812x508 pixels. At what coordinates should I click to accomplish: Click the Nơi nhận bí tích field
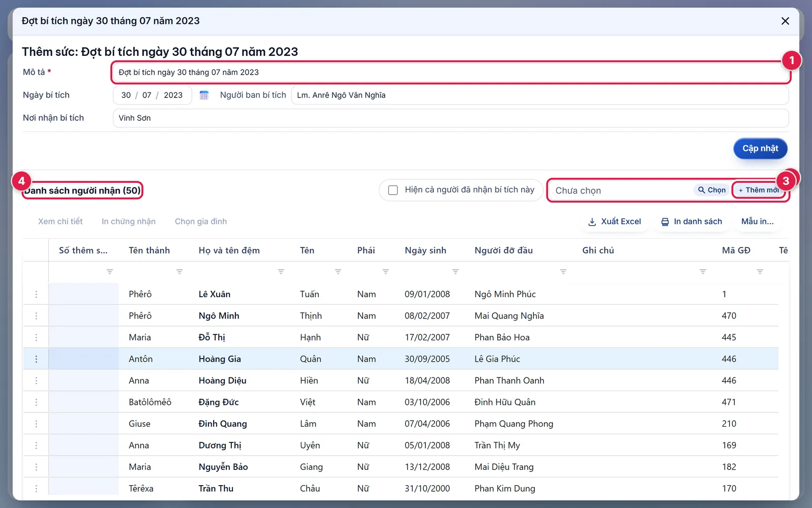[x=451, y=118]
